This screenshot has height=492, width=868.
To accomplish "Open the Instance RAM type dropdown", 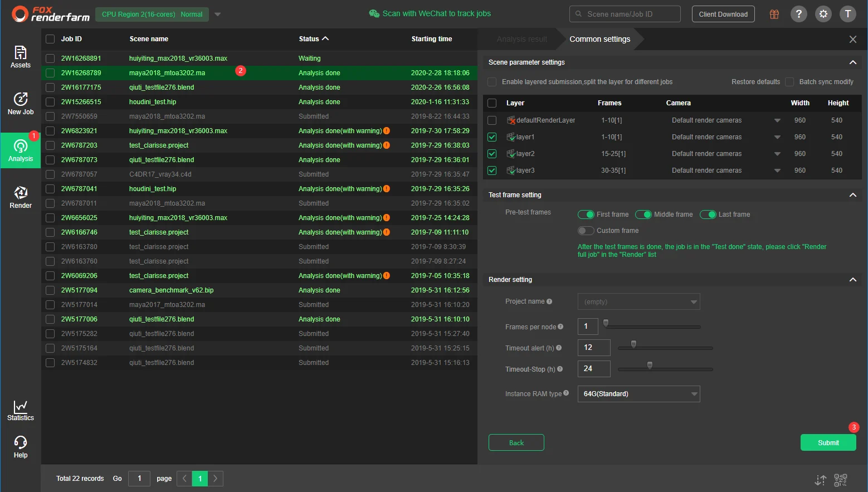I will [639, 394].
